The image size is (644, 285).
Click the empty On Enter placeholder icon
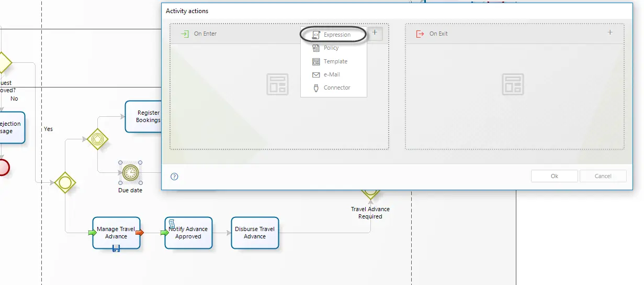[x=277, y=84]
